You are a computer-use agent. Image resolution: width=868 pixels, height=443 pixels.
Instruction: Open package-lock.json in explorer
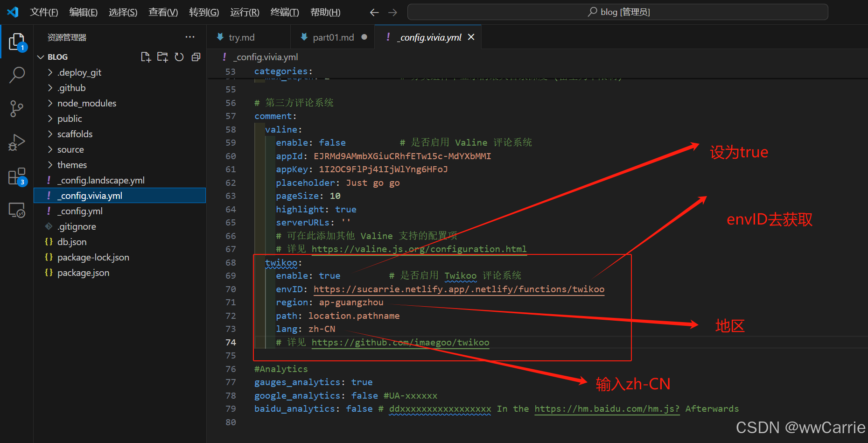pos(120,257)
